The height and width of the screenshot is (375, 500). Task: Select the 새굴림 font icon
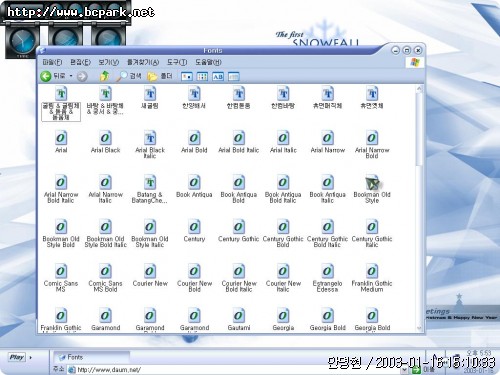point(150,94)
